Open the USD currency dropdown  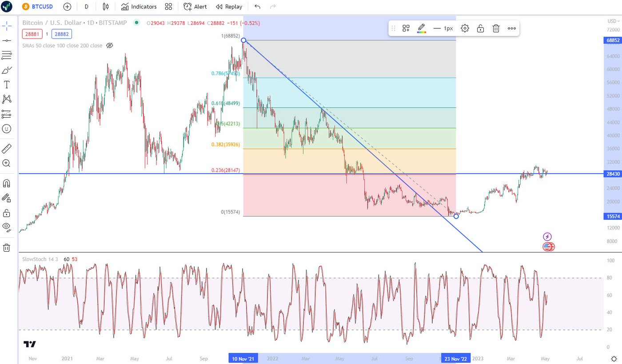pos(613,21)
